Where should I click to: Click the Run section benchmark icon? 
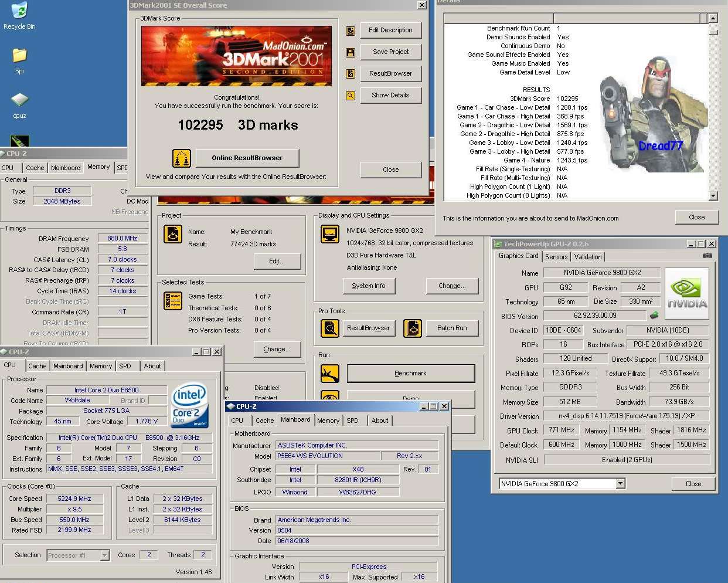[x=330, y=374]
